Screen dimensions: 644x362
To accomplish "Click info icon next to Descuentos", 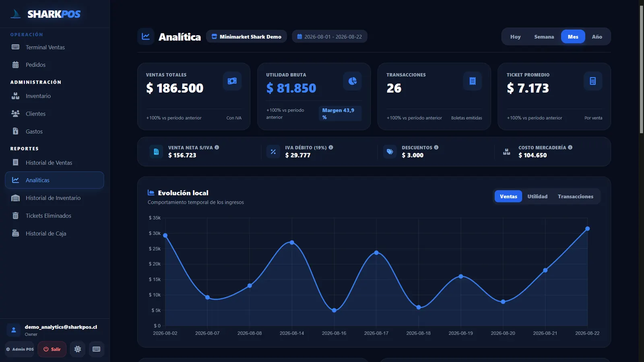I will point(436,148).
